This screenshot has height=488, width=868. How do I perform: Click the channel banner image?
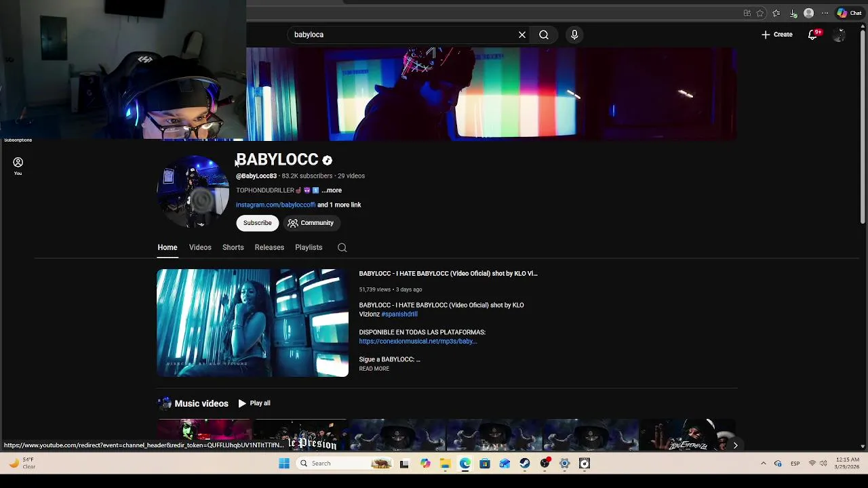492,94
